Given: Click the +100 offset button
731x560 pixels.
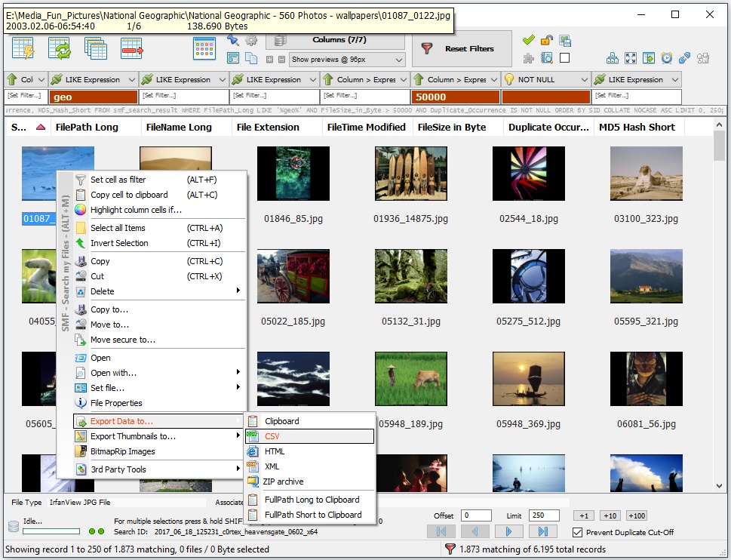Looking at the screenshot, I should coord(636,515).
